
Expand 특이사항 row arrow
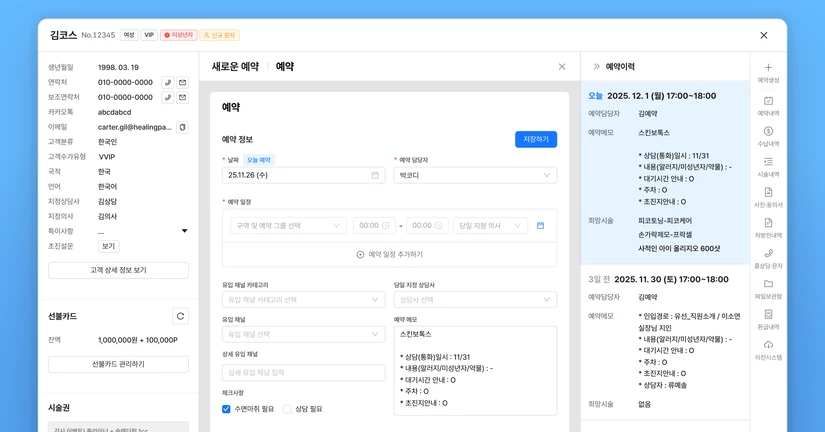[x=185, y=231]
